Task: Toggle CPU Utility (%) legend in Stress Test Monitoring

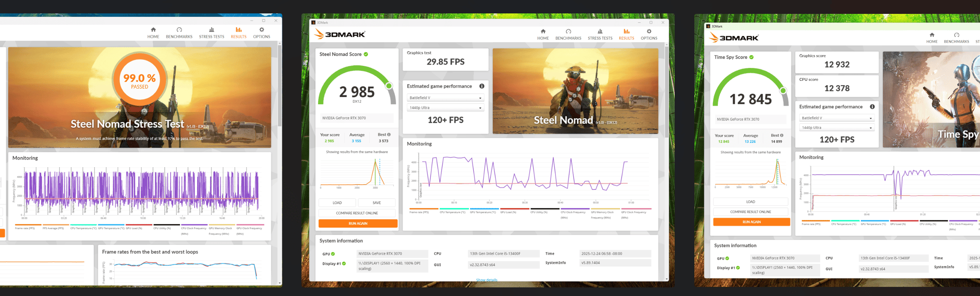Action: [x=166, y=227]
